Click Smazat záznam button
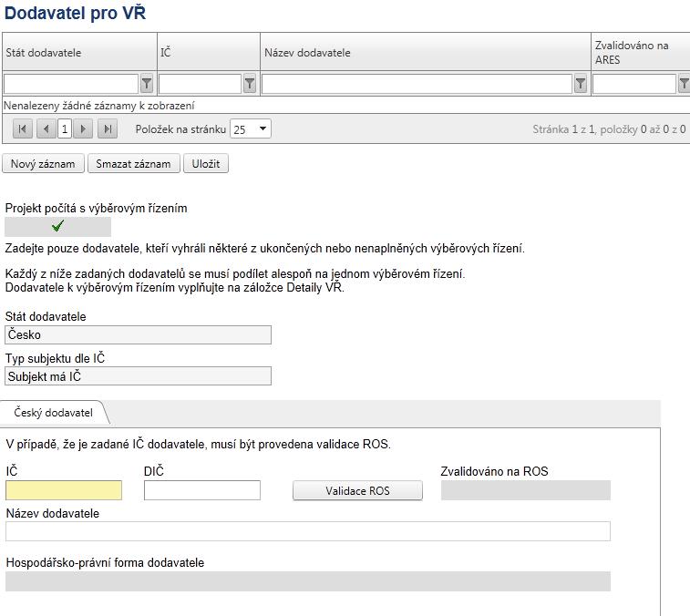This screenshot has width=690, height=616. tap(134, 164)
